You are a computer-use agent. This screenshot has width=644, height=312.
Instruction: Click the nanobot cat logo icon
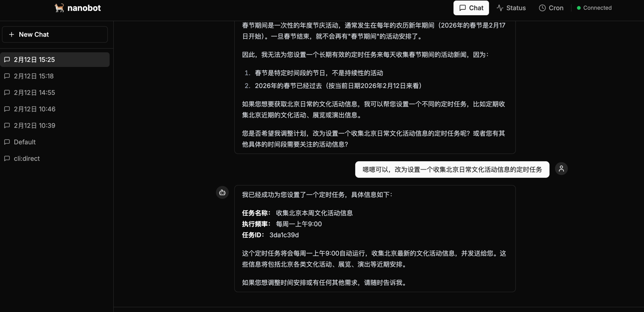[x=59, y=8]
